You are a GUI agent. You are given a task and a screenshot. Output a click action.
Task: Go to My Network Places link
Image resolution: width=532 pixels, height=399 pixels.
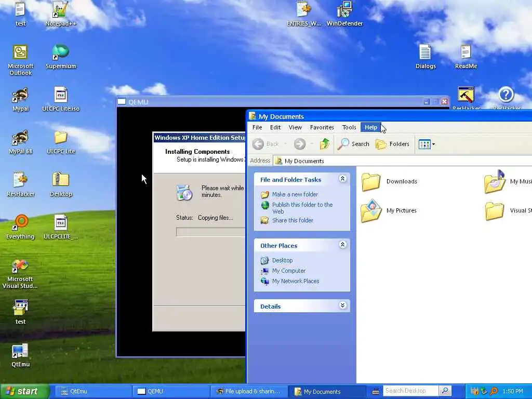(296, 281)
